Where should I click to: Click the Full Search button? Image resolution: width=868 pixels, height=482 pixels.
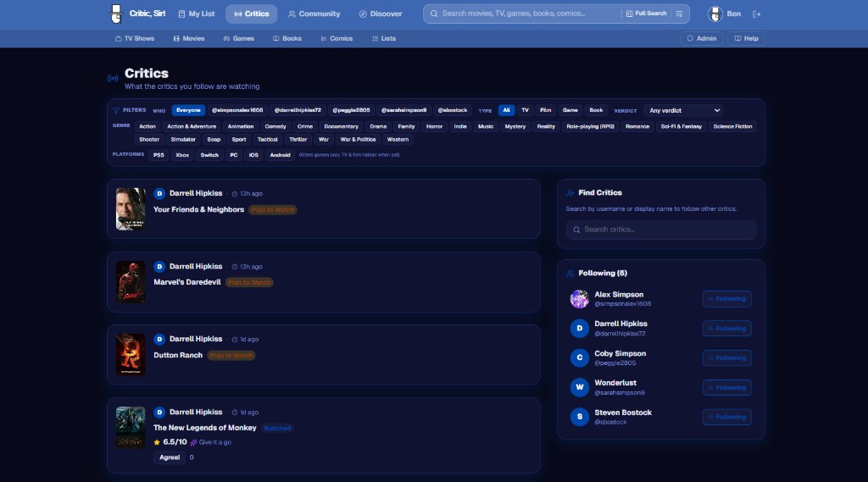click(646, 14)
